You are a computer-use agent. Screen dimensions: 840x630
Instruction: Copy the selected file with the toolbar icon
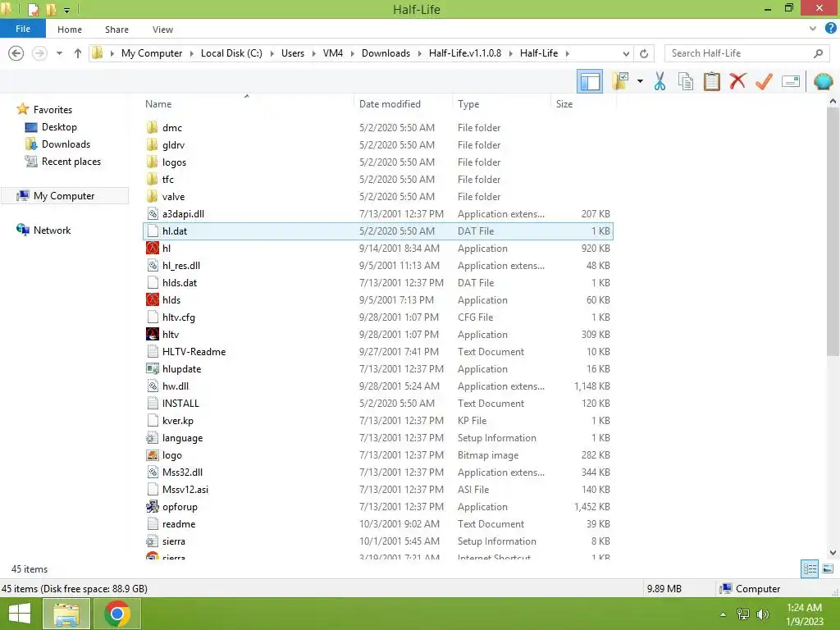click(x=686, y=81)
